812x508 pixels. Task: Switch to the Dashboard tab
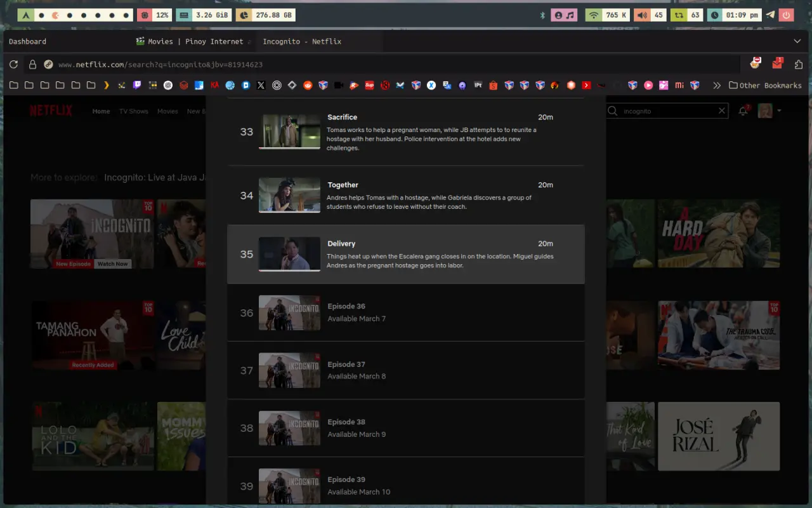click(x=27, y=41)
